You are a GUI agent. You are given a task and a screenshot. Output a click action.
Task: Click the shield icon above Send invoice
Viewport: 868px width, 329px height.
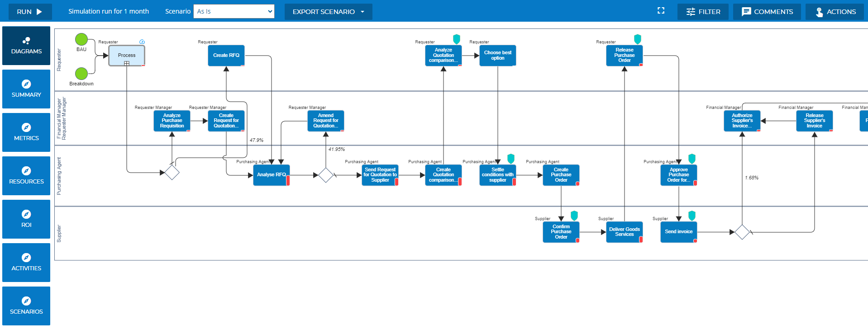click(x=692, y=216)
